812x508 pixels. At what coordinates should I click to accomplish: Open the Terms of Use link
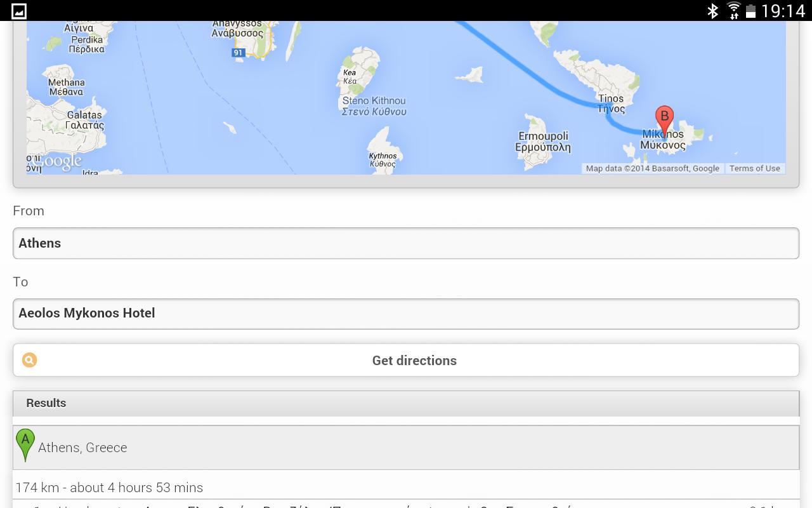[755, 168]
